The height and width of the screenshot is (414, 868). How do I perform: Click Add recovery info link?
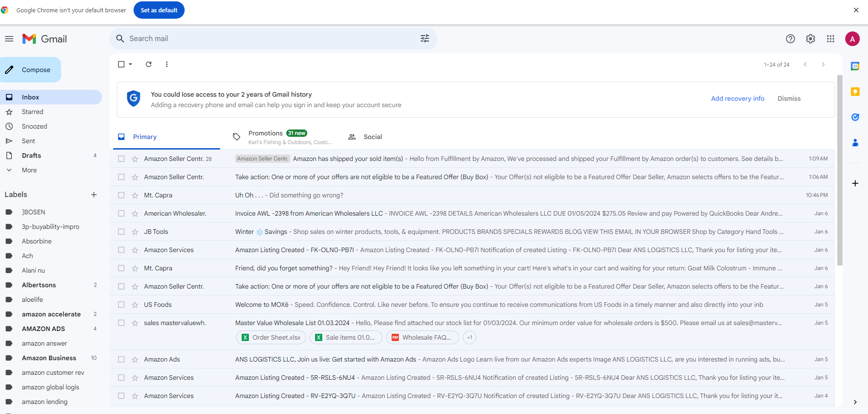coord(738,98)
